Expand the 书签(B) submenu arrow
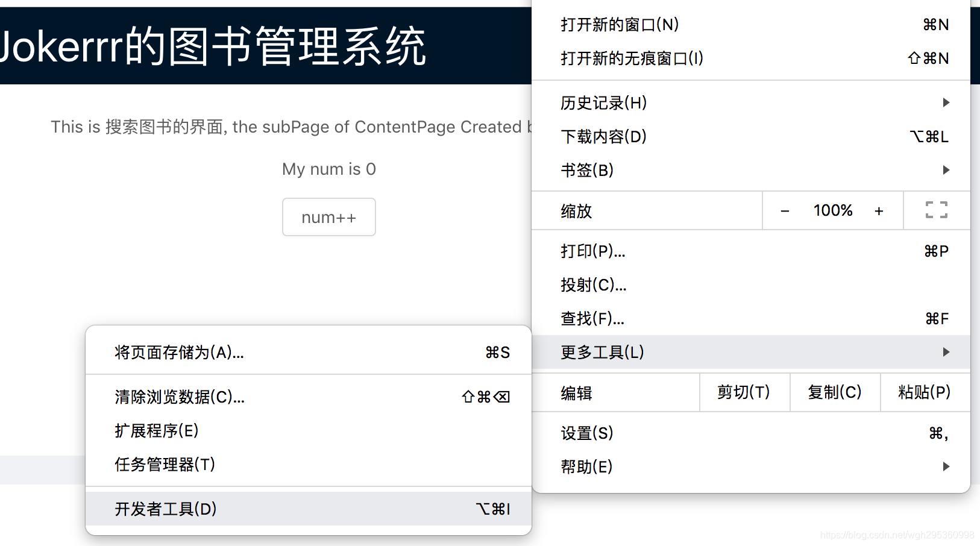This screenshot has width=980, height=546. (x=946, y=170)
